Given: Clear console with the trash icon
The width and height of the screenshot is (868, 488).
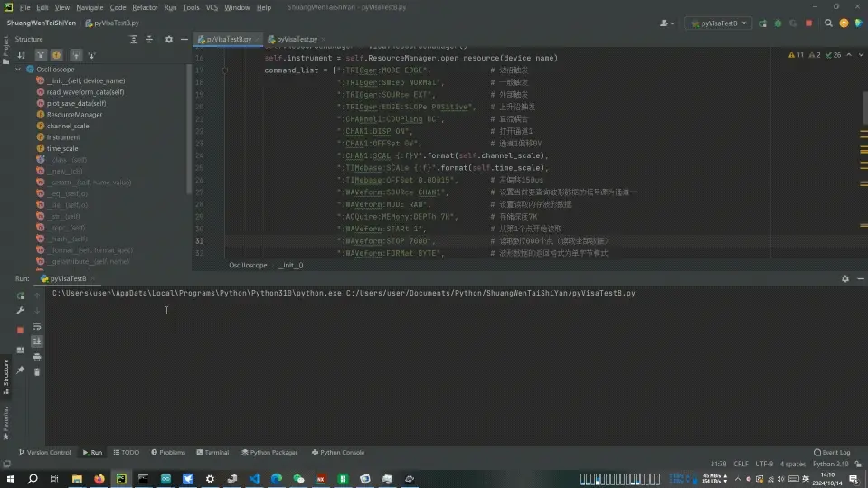Looking at the screenshot, I should [37, 371].
